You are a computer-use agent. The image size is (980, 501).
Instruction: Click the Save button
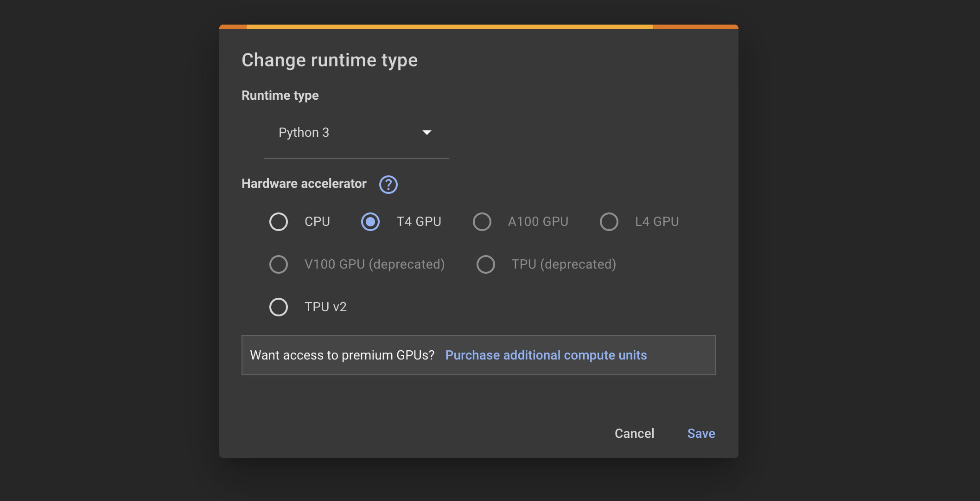(x=700, y=434)
